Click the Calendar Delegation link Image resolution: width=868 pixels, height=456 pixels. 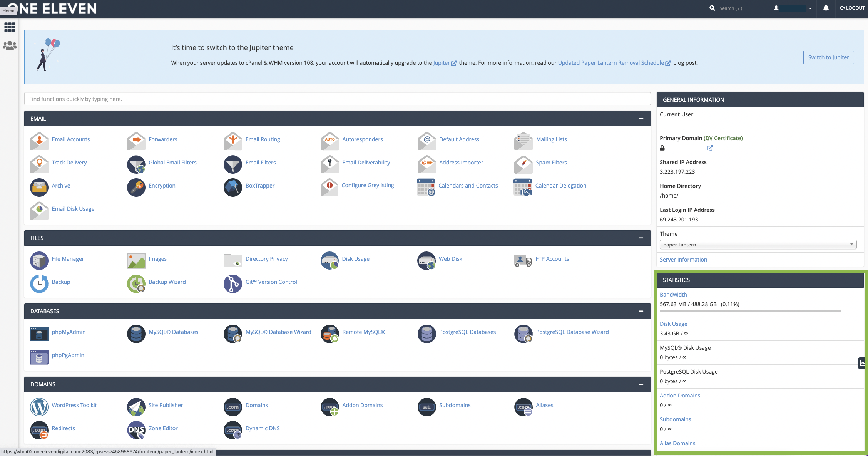(560, 186)
